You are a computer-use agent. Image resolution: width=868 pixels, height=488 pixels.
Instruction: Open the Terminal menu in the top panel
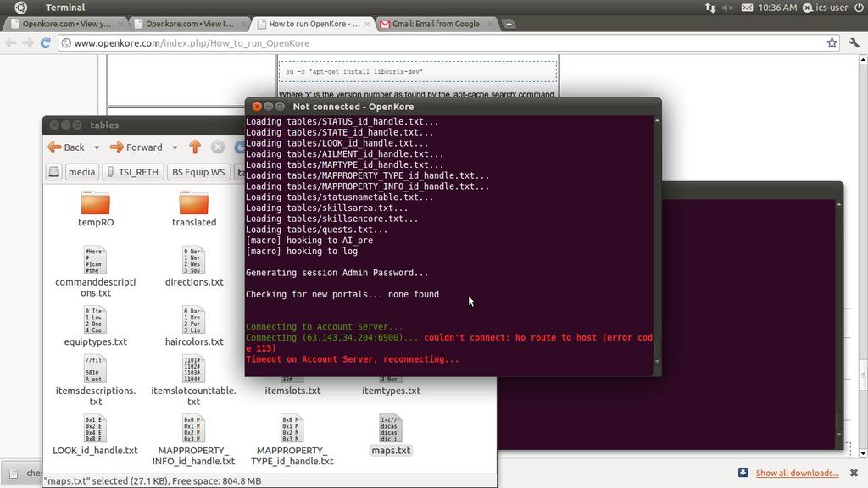click(x=65, y=7)
